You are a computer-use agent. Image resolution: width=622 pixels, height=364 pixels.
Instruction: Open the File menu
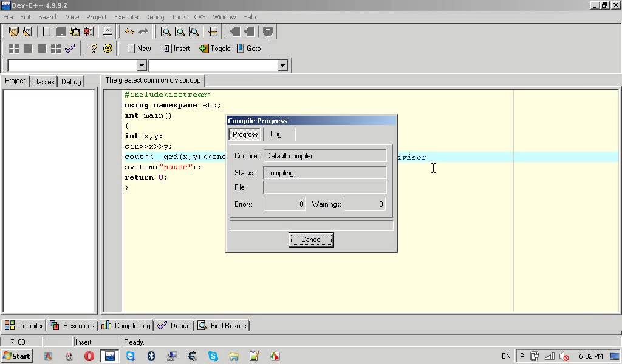point(8,17)
